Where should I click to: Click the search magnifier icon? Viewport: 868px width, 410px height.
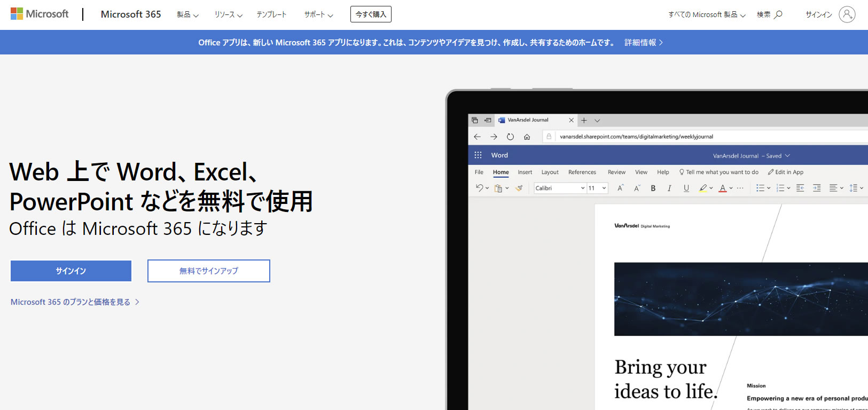click(778, 14)
